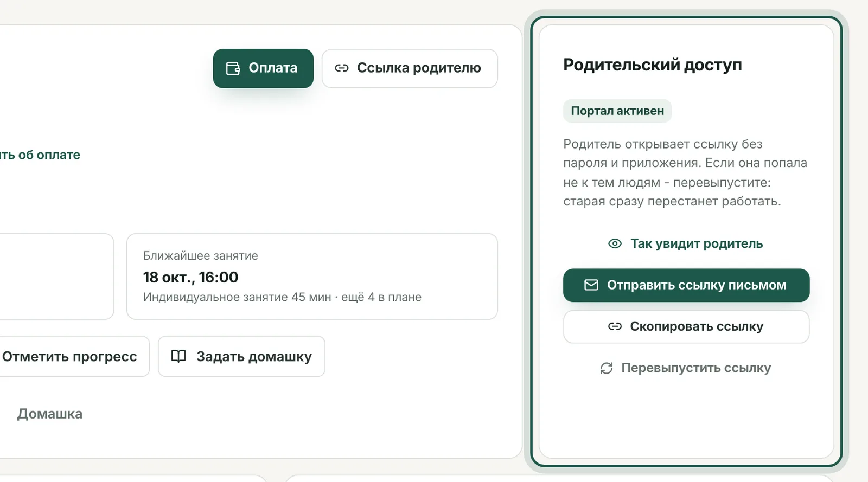868x482 pixels.
Task: Click the Задать домашку button
Action: pos(241,356)
